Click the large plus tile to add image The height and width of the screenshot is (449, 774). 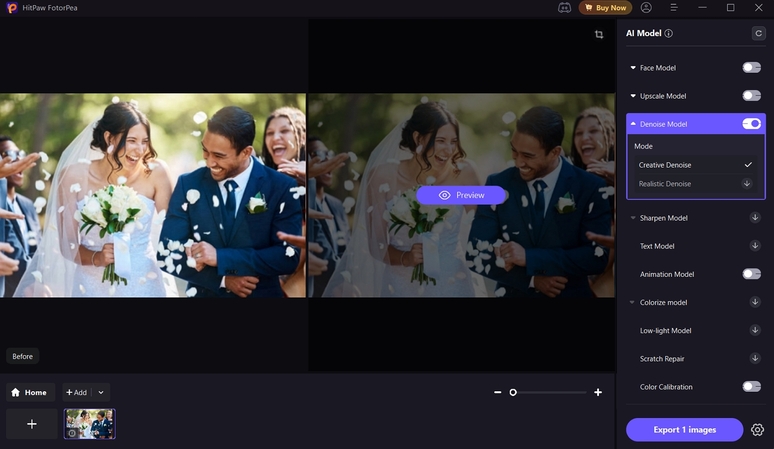(x=32, y=424)
